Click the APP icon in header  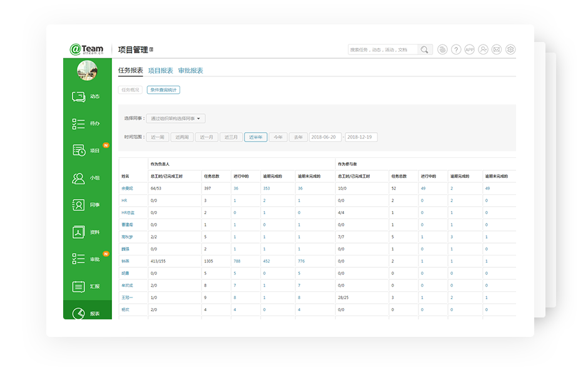pos(469,49)
